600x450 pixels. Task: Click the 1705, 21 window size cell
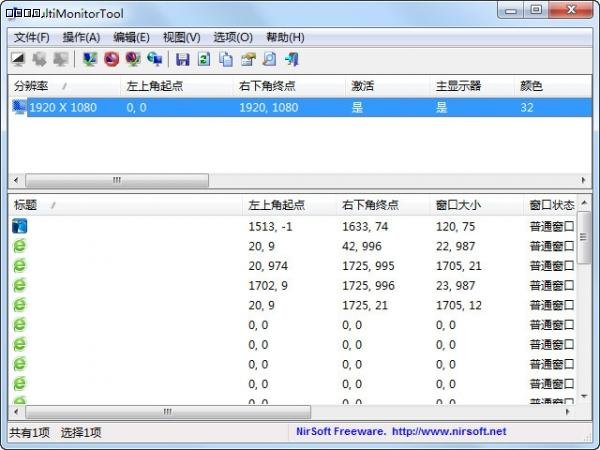point(458,266)
